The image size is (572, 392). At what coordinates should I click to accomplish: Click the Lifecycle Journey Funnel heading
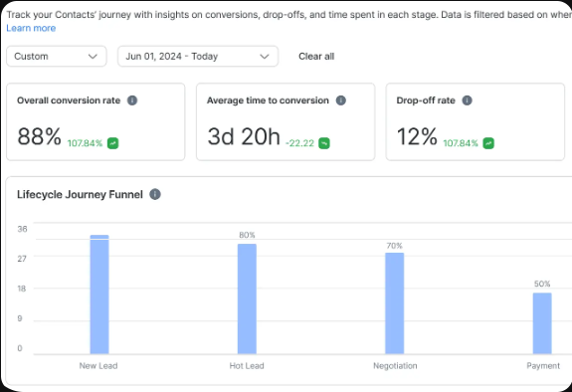click(x=80, y=194)
